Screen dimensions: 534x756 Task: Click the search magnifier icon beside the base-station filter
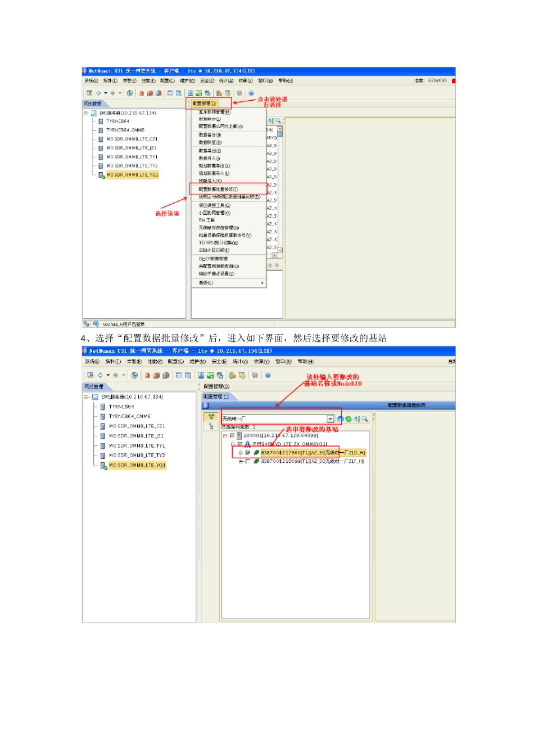pos(365,419)
